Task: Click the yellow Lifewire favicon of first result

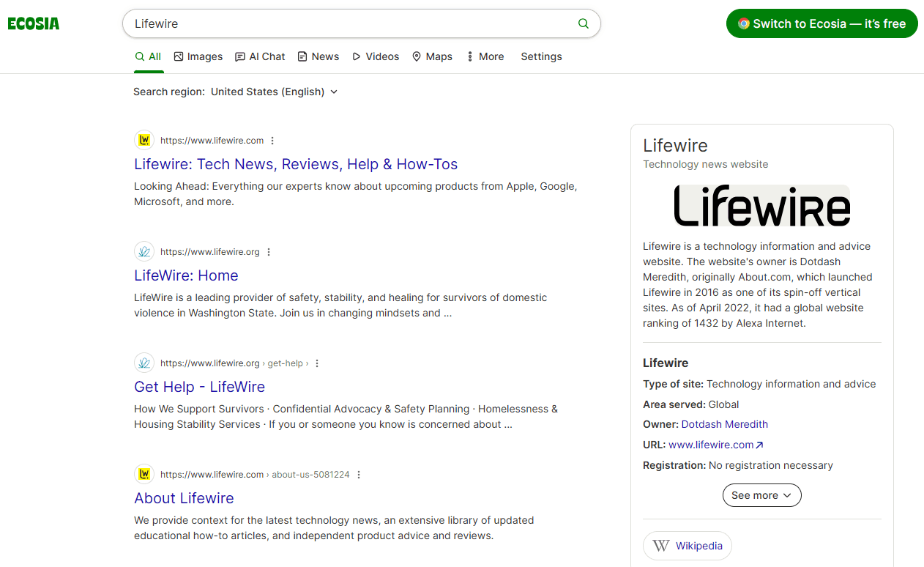Action: point(145,141)
